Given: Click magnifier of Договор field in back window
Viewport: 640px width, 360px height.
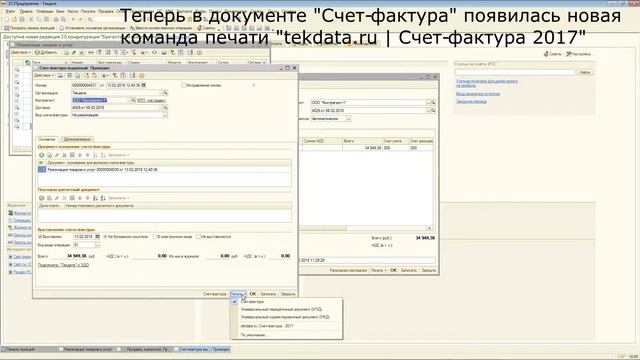Looking at the screenshot, I should tap(433, 111).
